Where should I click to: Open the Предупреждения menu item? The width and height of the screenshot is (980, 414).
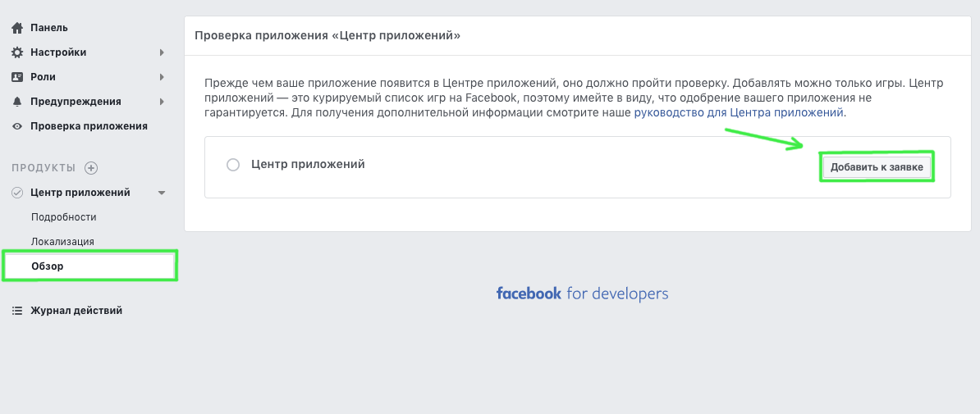click(x=76, y=102)
